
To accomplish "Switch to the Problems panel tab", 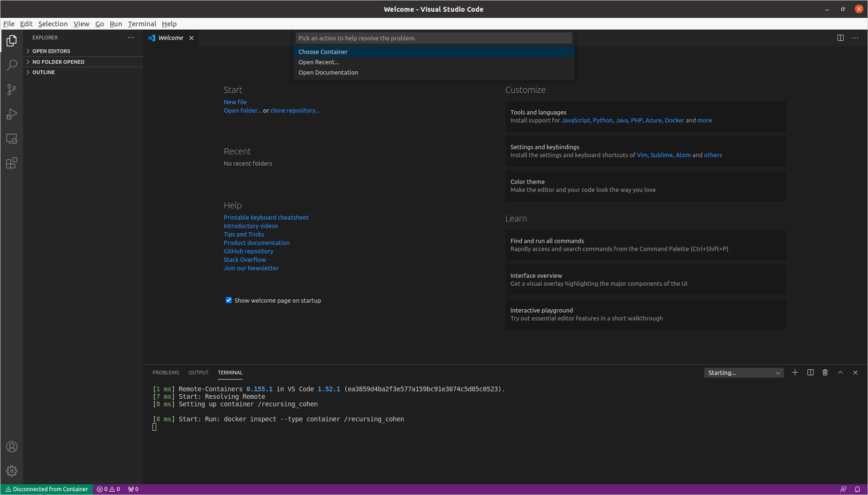I will pyautogui.click(x=166, y=373).
